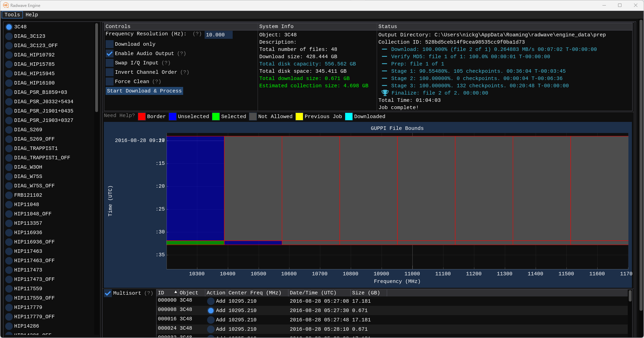Screen dimensions: 644x338
Task: Toggle the Add action for file 000008
Action: [x=211, y=311]
